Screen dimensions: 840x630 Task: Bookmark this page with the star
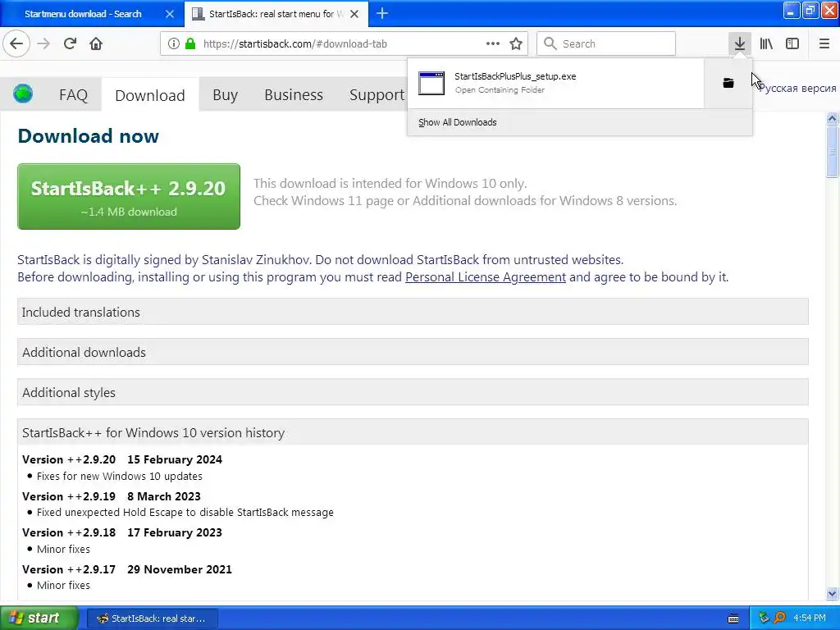516,43
